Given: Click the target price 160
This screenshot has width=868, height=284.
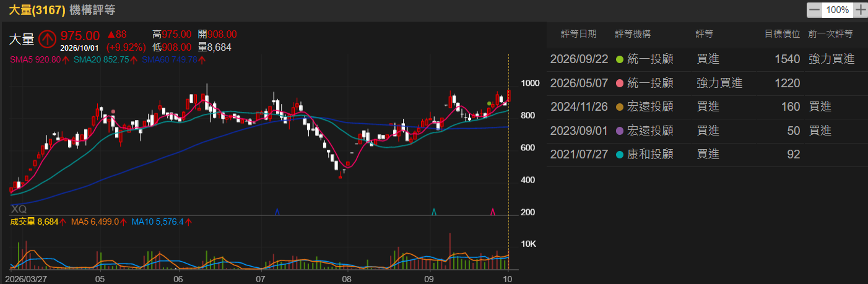Looking at the screenshot, I should (791, 107).
